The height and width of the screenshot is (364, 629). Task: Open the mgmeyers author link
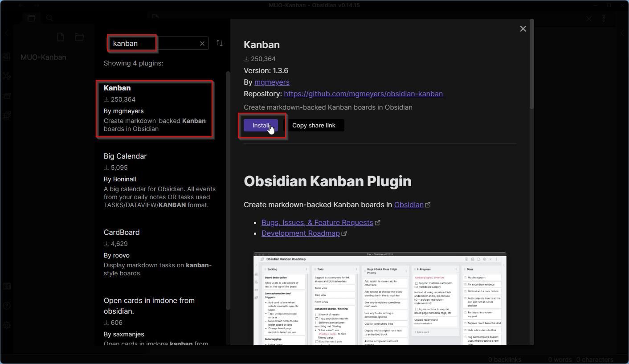click(x=272, y=82)
